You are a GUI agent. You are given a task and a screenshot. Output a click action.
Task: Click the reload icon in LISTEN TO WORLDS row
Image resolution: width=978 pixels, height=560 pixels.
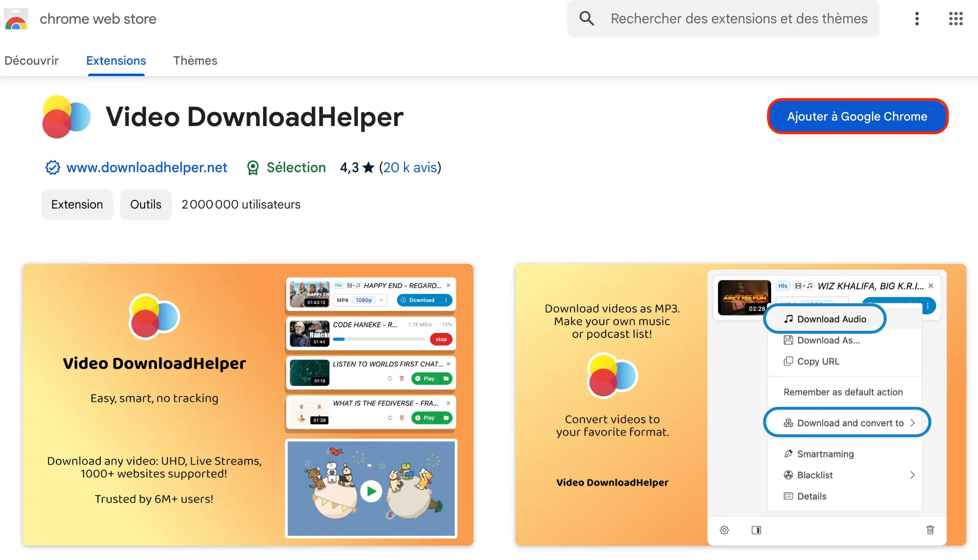tap(390, 379)
